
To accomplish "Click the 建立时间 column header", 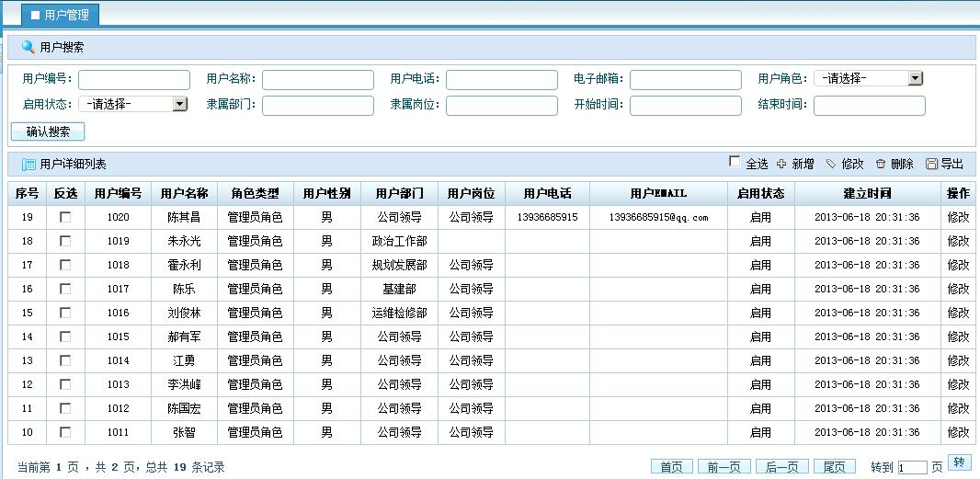I will tap(868, 193).
